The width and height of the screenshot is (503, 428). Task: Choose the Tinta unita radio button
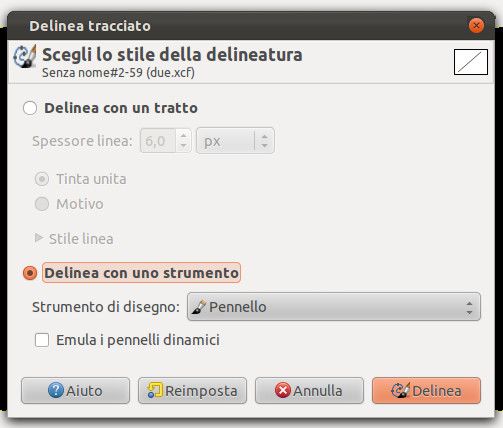point(42,179)
